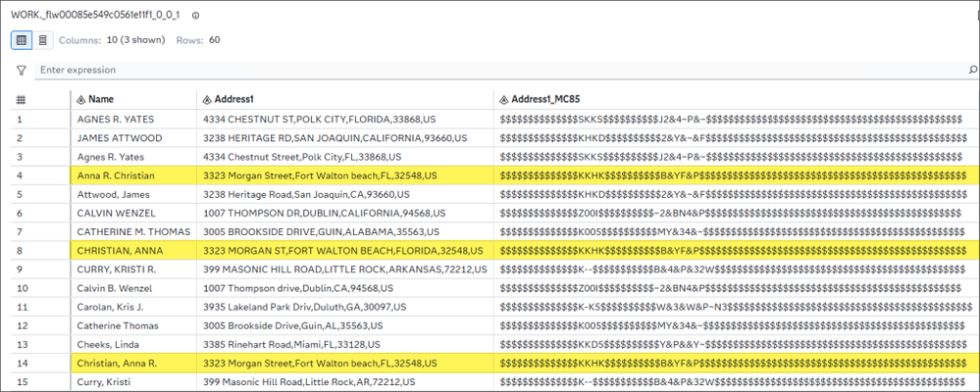Click the search magnifier in the expression bar
Viewport: 980px width, 392px height.
[972, 70]
